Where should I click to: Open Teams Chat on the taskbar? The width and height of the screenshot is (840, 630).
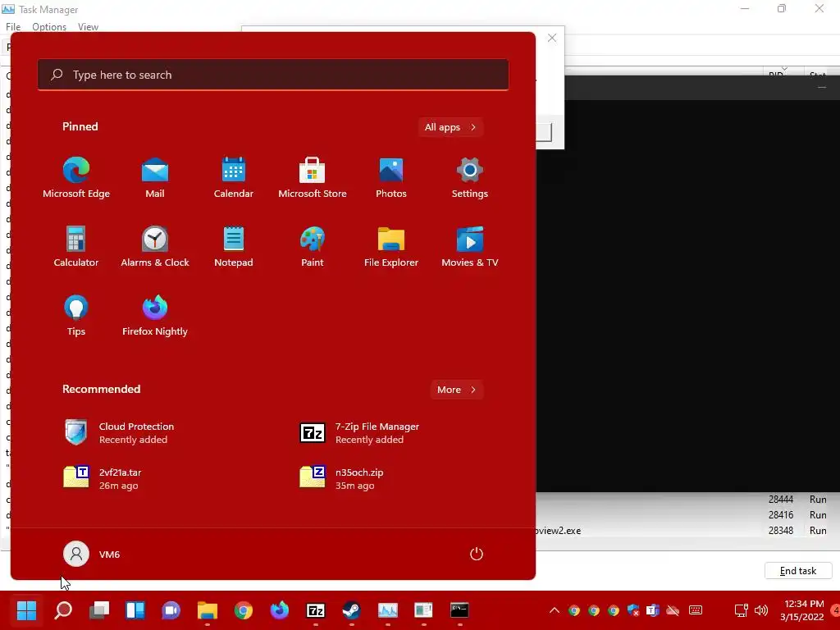(171, 610)
